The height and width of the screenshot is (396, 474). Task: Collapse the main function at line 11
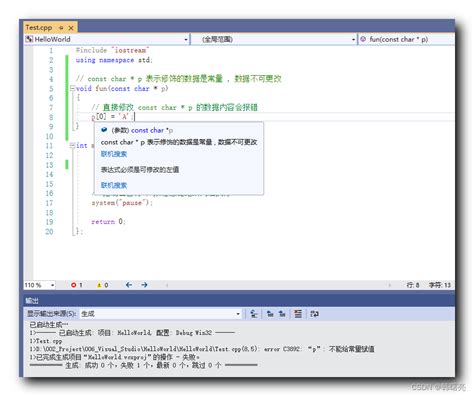(72, 145)
